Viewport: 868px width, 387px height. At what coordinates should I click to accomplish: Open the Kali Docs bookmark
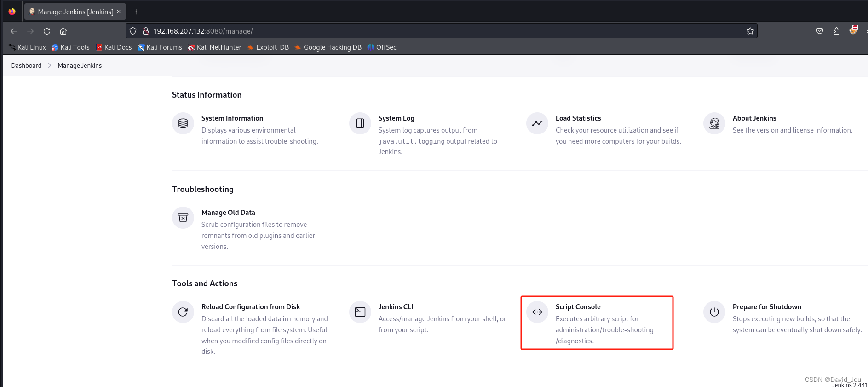pyautogui.click(x=114, y=47)
